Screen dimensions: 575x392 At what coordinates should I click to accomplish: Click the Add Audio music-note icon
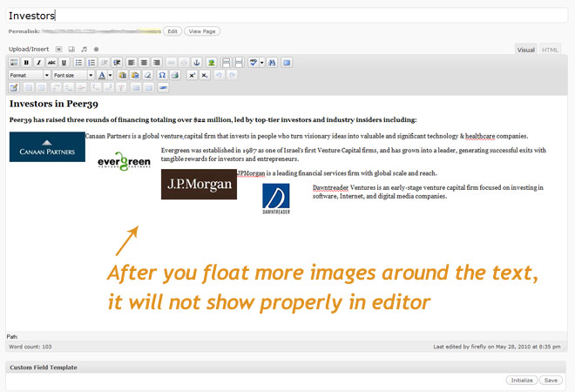click(84, 49)
